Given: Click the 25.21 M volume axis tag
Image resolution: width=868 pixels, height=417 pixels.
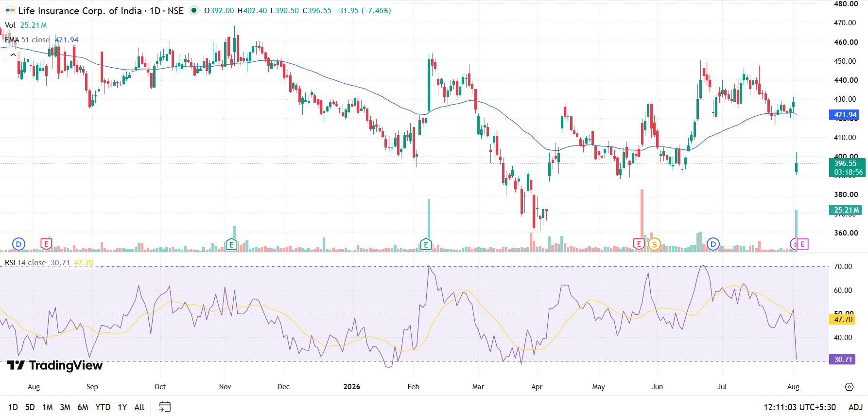Looking at the screenshot, I should (845, 210).
